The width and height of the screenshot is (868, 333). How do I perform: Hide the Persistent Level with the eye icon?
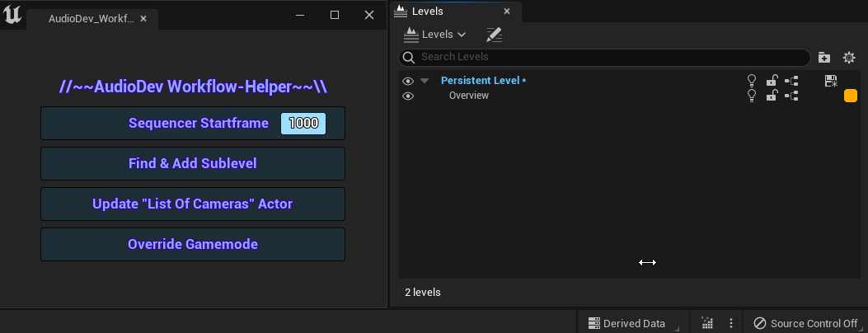tap(408, 81)
